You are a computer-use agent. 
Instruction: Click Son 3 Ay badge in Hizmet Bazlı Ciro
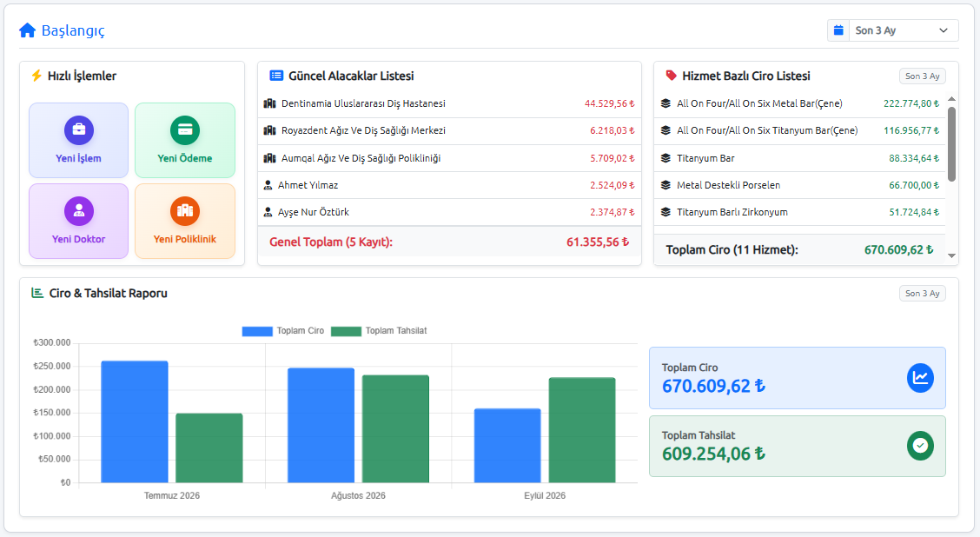(x=923, y=76)
